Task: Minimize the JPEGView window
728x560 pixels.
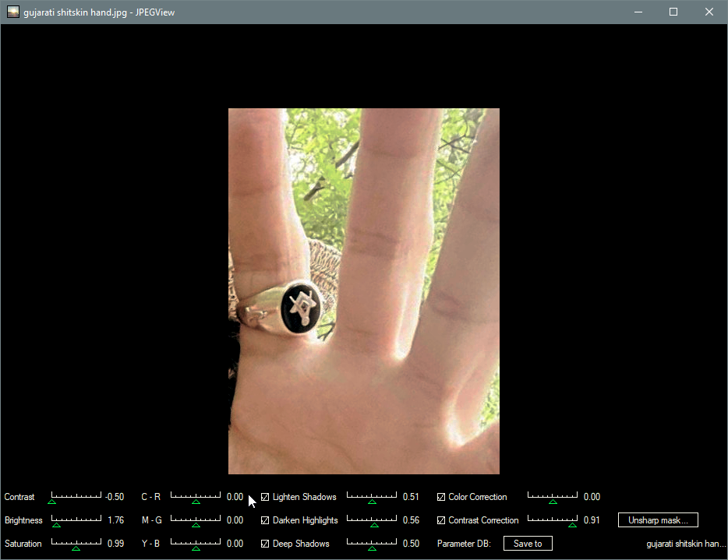Action: [x=638, y=12]
